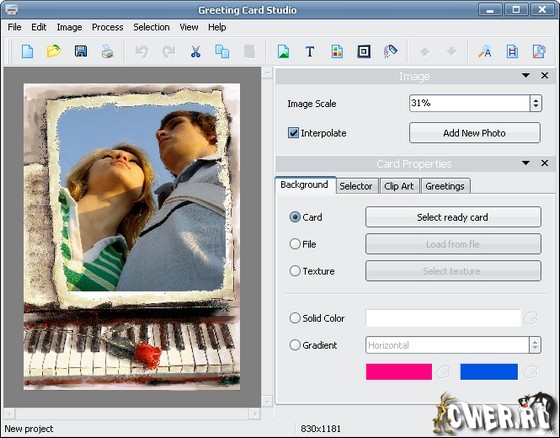This screenshot has height=438, width=560.
Task: Click the Select ready card button
Action: [453, 217]
